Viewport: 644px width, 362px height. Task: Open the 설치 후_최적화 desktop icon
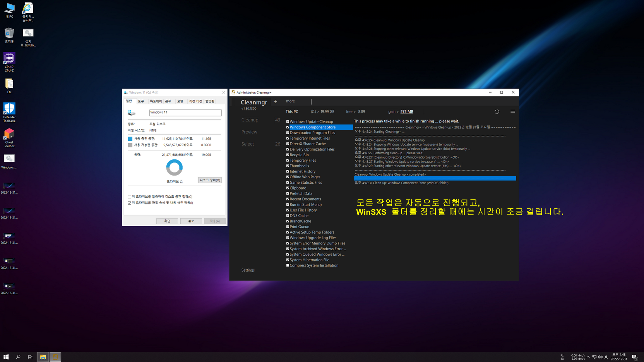tap(28, 38)
